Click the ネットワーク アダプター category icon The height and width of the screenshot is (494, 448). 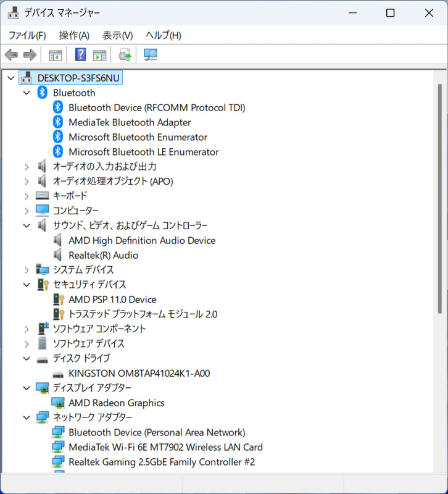point(43,417)
